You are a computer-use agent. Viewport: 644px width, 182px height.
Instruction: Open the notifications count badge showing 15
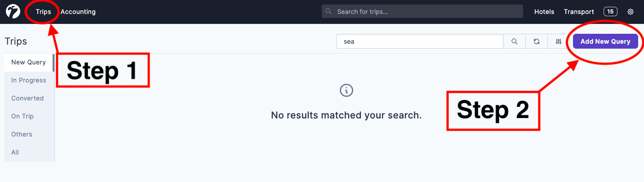(610, 12)
